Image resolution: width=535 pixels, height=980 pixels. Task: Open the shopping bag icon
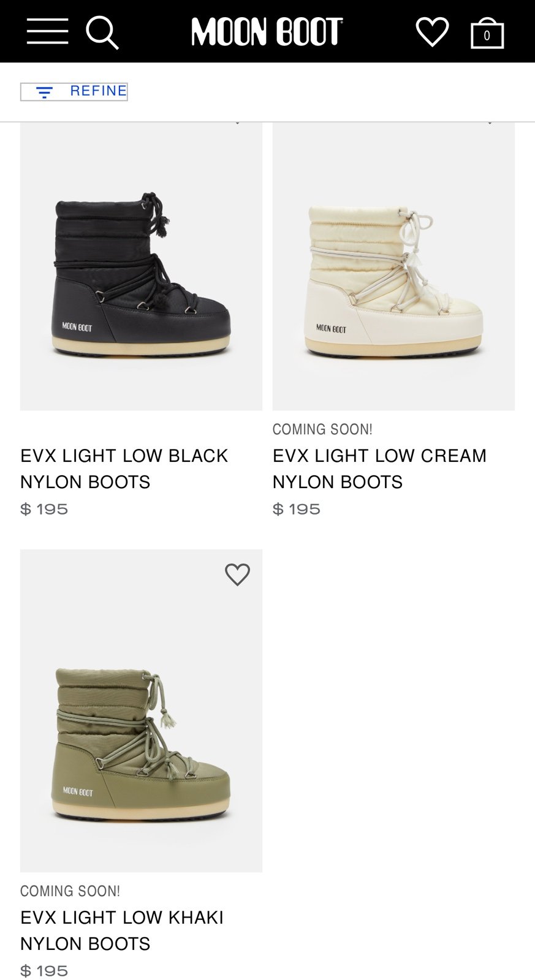[487, 32]
